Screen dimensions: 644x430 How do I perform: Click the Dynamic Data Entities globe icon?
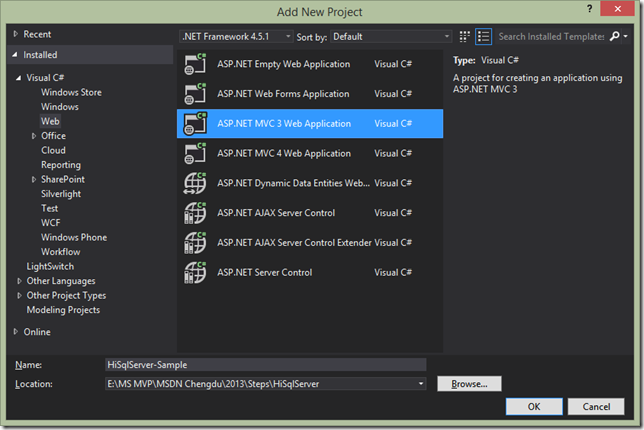(x=195, y=183)
